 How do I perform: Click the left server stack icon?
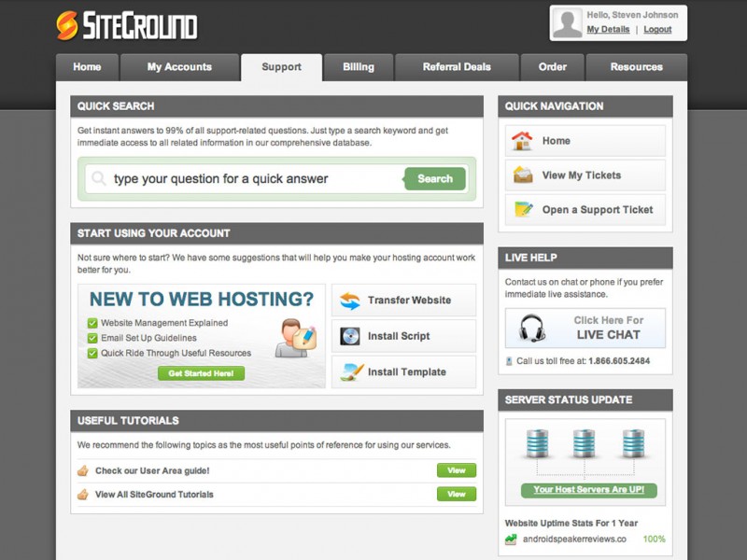(x=537, y=443)
